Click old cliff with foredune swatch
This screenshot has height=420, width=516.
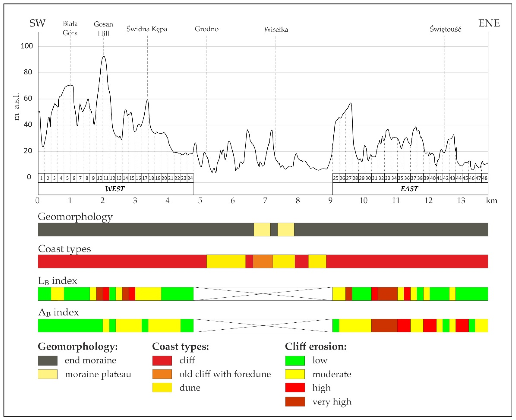(162, 374)
